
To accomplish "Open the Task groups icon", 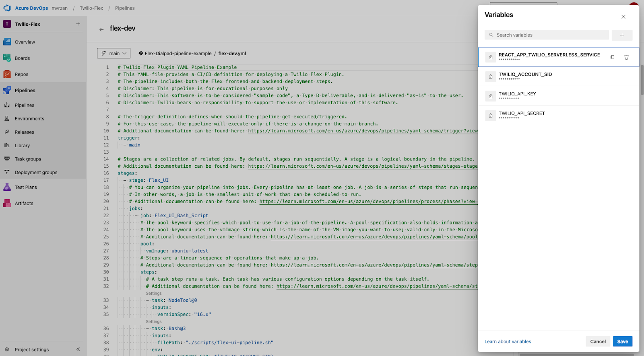I will click(7, 159).
